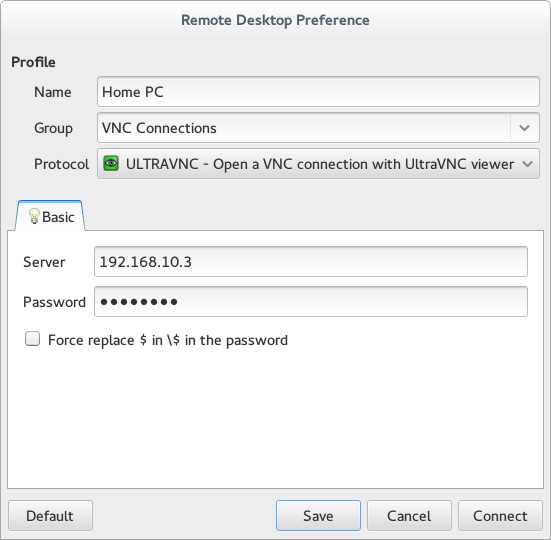Screen dimensions: 551x540
Task: Click the Group label text
Action: (53, 128)
